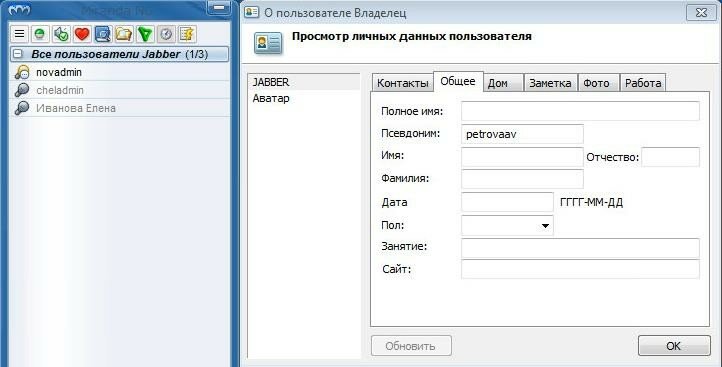Switch to the Контакты tab
The height and width of the screenshot is (367, 722).
point(402,83)
